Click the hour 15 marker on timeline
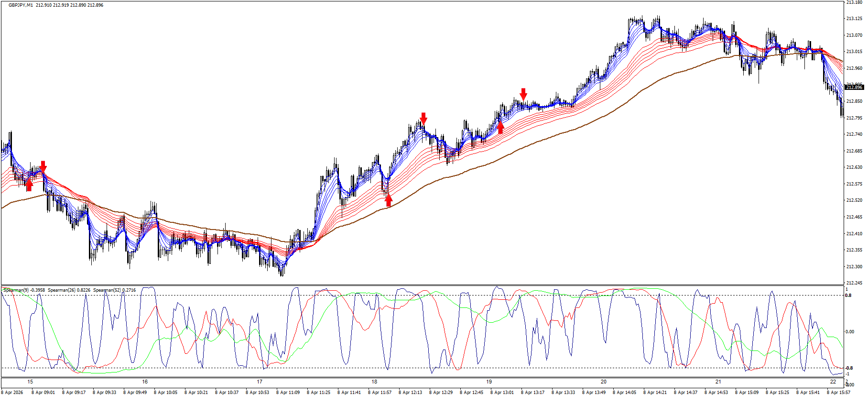The height and width of the screenshot is (405, 868). (30, 382)
